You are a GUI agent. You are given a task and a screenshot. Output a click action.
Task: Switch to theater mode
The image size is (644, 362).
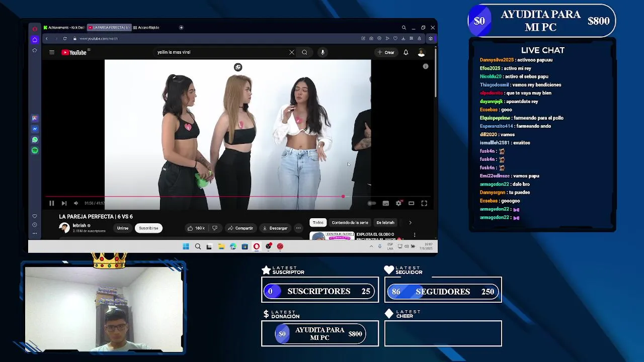[x=411, y=203]
